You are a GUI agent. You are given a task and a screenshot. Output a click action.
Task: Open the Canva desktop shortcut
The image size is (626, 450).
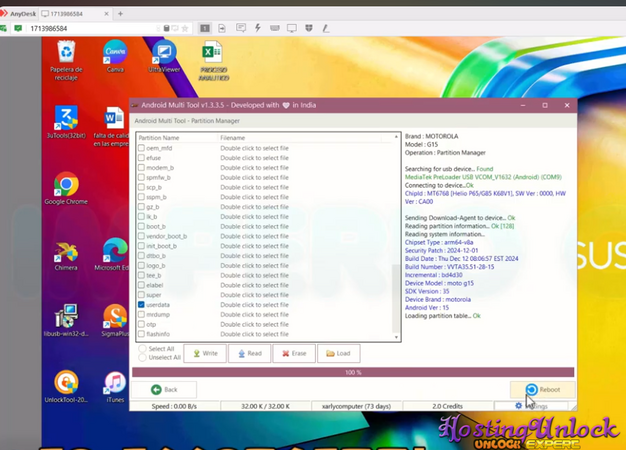pyautogui.click(x=115, y=53)
